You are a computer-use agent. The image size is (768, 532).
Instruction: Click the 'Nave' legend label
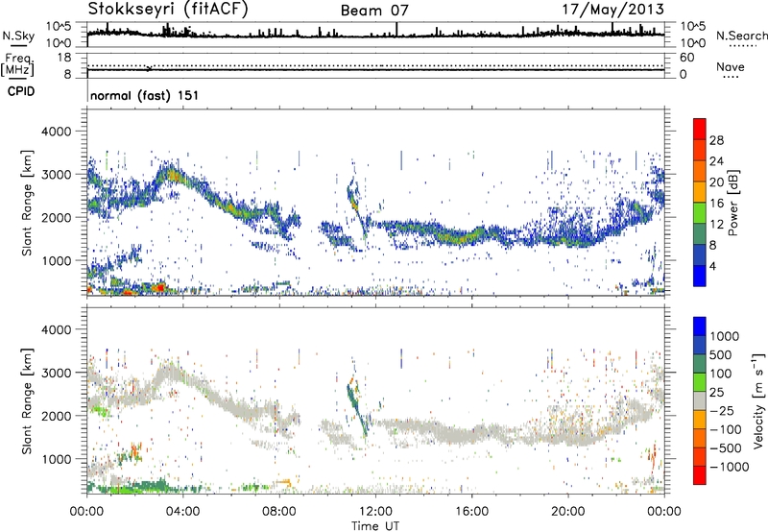(x=730, y=66)
